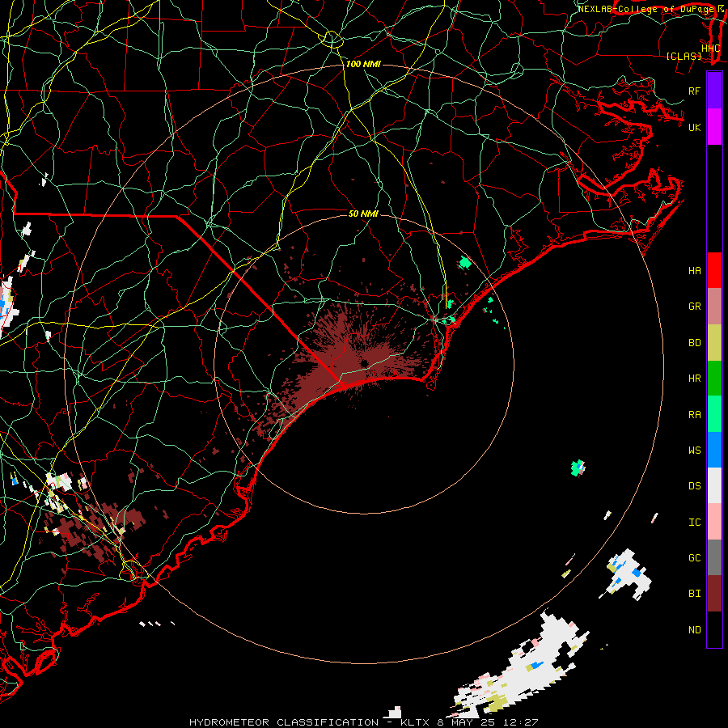Click the ND black legend swatch

[714, 629]
